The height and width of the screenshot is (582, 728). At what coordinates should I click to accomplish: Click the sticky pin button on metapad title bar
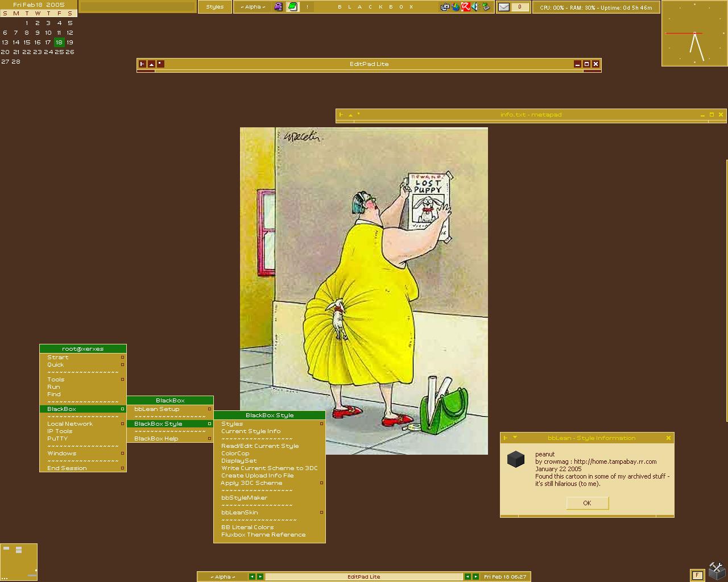pyautogui.click(x=341, y=115)
